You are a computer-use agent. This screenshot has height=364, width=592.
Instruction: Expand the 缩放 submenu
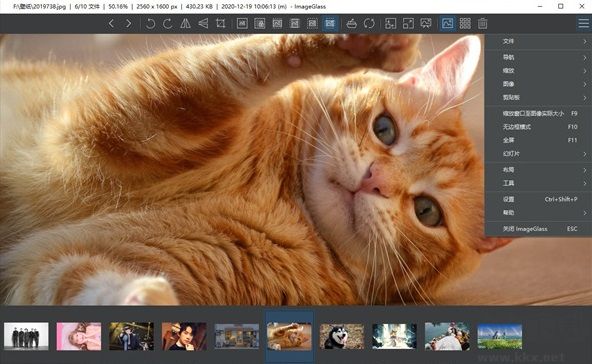point(538,71)
